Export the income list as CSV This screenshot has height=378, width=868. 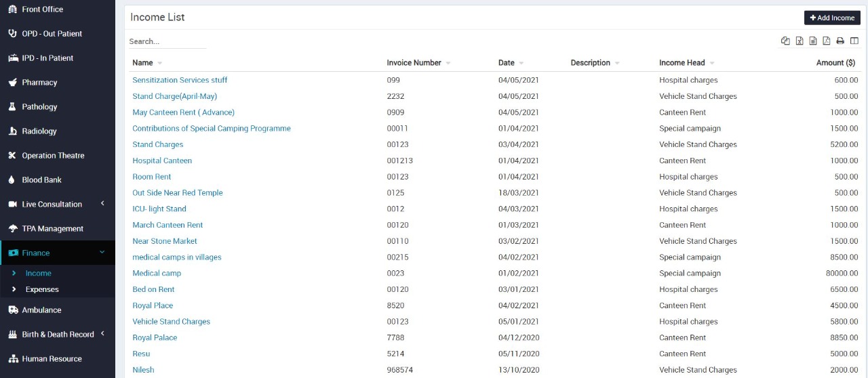click(x=813, y=41)
